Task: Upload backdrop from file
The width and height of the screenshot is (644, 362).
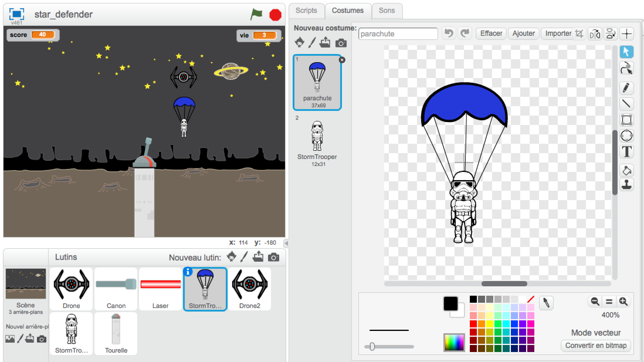Action: pos(29,339)
